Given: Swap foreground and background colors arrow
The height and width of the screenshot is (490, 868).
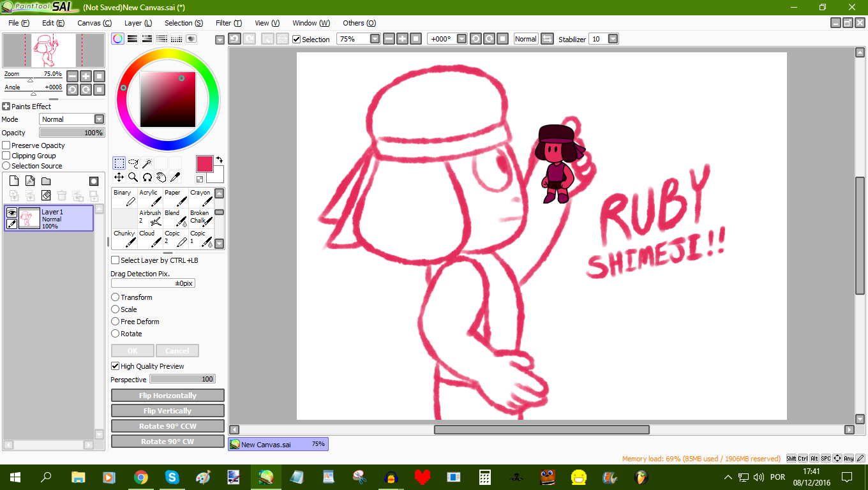Looking at the screenshot, I should (x=220, y=160).
